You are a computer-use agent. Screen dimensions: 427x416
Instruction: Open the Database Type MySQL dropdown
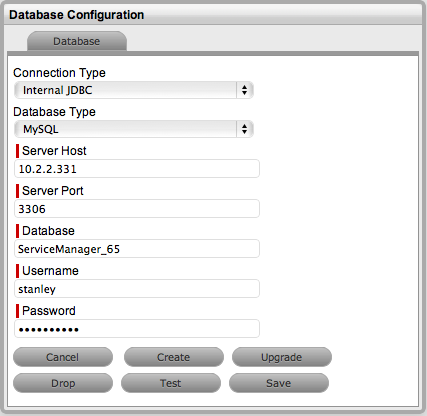tap(134, 129)
